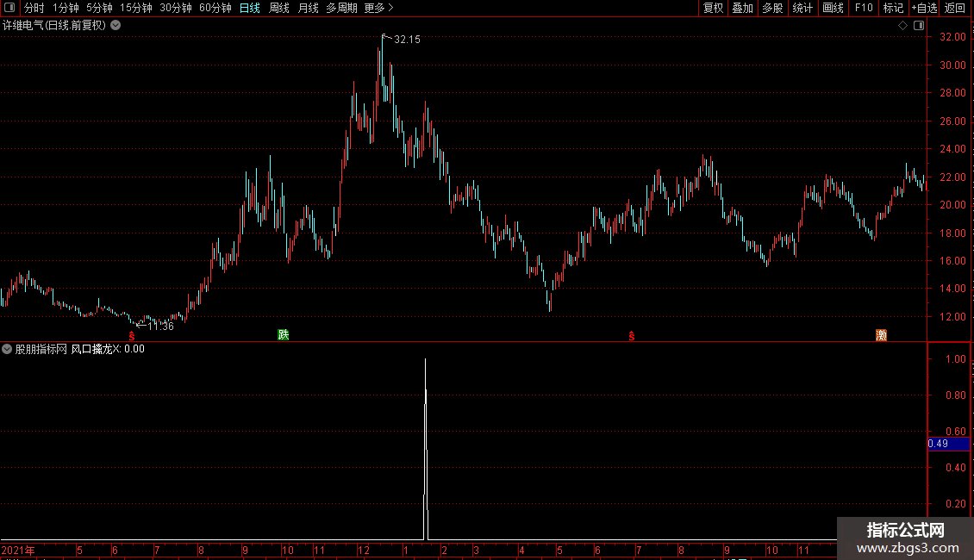This screenshot has height=560, width=974.
Task: Expand the 更多 timeframe options
Action: (378, 8)
